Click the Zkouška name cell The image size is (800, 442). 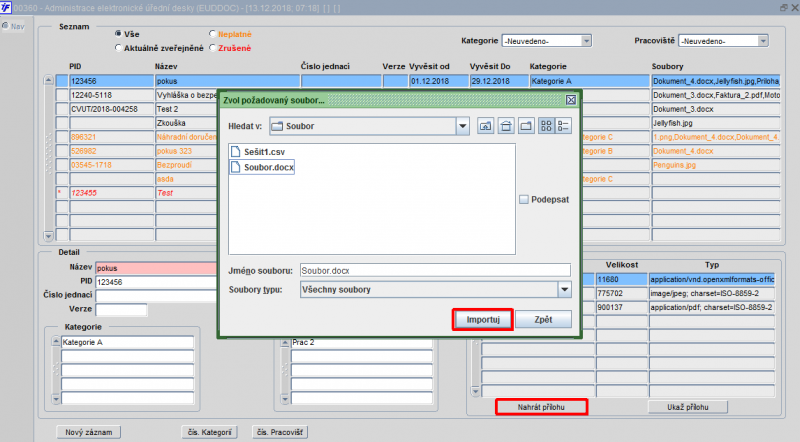pyautogui.click(x=187, y=123)
